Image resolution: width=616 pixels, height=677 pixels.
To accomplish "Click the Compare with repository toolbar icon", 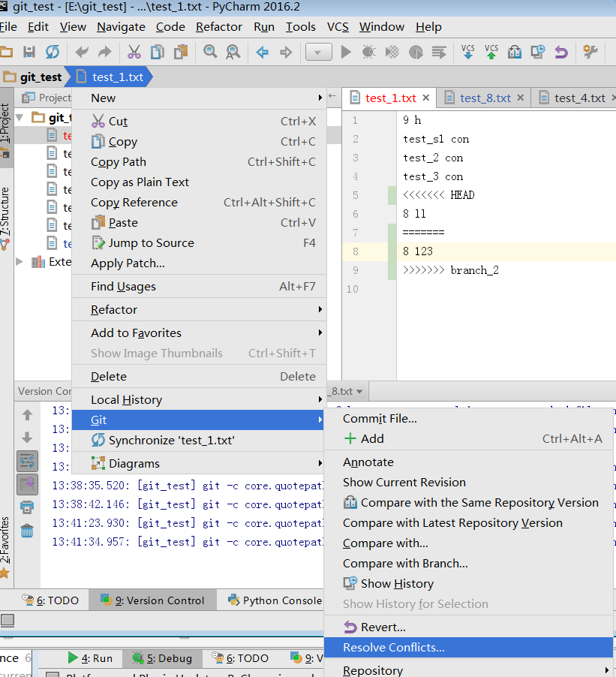I will [x=515, y=53].
